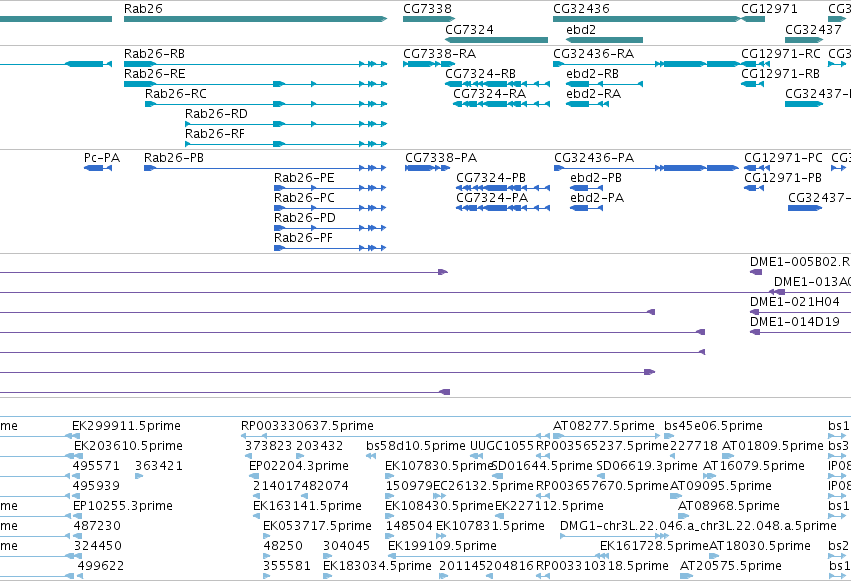The image size is (851, 581).
Task: Click the CG12971 gene label
Action: (769, 9)
